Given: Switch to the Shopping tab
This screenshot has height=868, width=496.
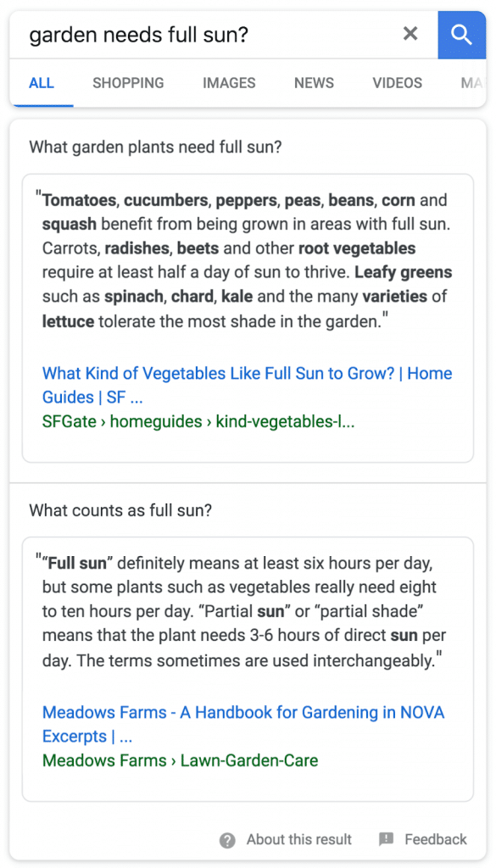Looking at the screenshot, I should point(128,83).
